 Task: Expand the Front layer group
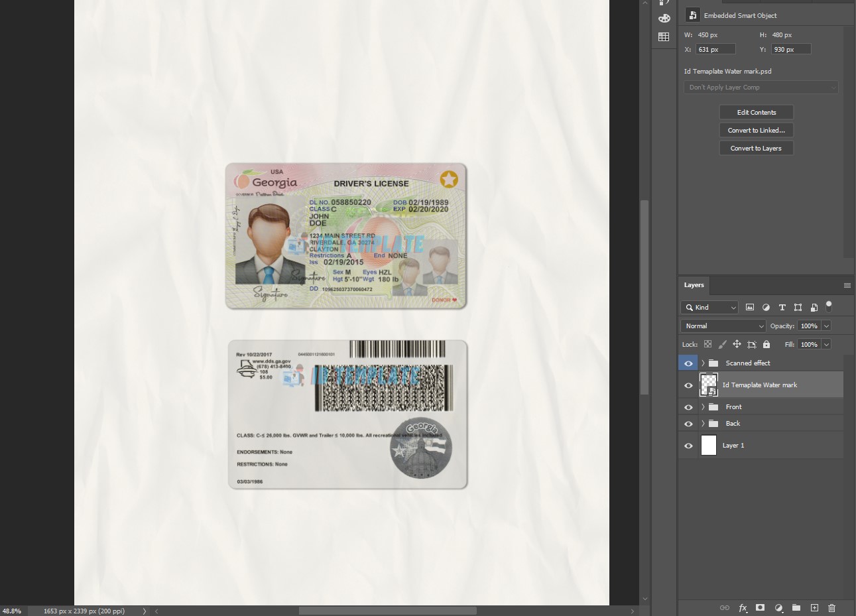[x=703, y=406]
